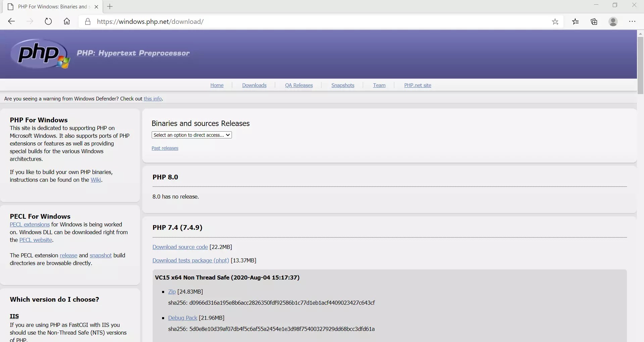Open the QA Releases navigation link
Viewport: 644px width, 342px height.
(299, 85)
